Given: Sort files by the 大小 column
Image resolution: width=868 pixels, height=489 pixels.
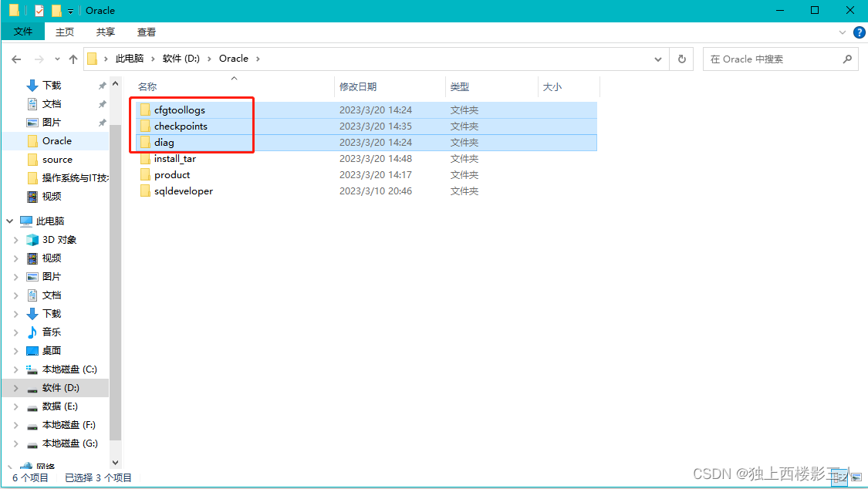Looking at the screenshot, I should tap(552, 87).
